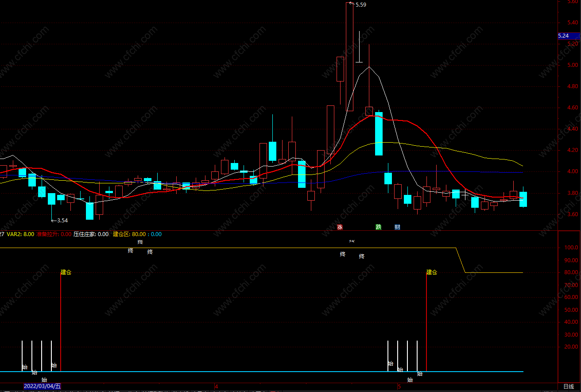Select the 准备拉升 indicator label
Image resolution: width=581 pixels, height=392 pixels.
(x=54, y=234)
